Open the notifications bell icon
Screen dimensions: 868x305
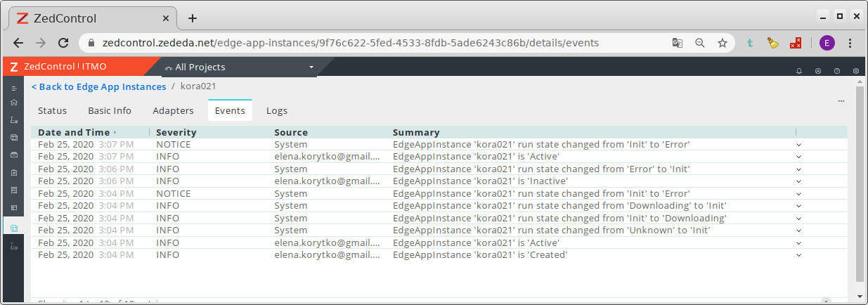click(x=799, y=71)
